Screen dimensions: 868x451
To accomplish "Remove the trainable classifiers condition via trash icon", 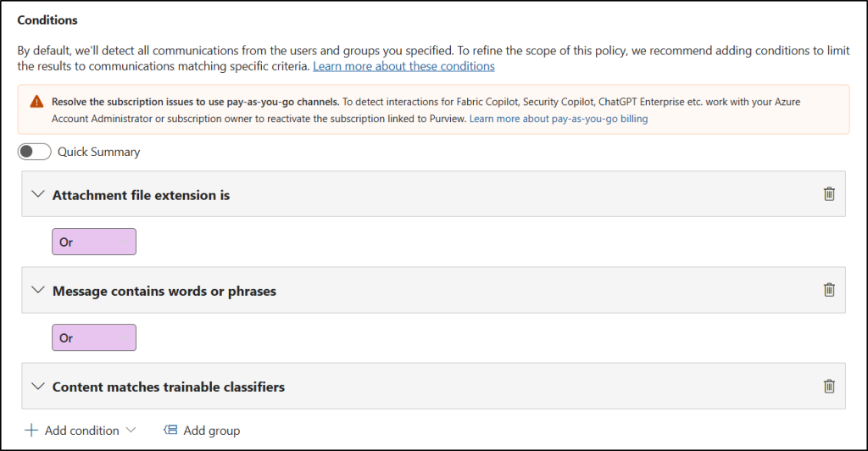I will 829,386.
